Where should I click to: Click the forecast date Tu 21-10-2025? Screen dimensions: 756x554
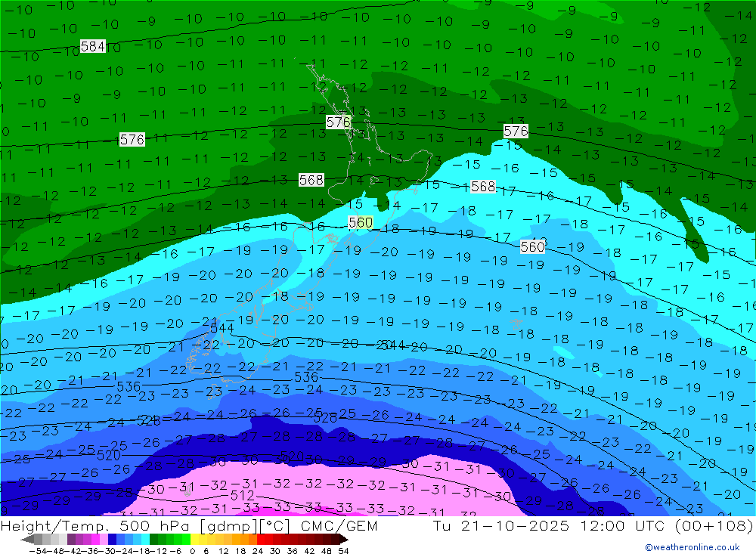[501, 525]
